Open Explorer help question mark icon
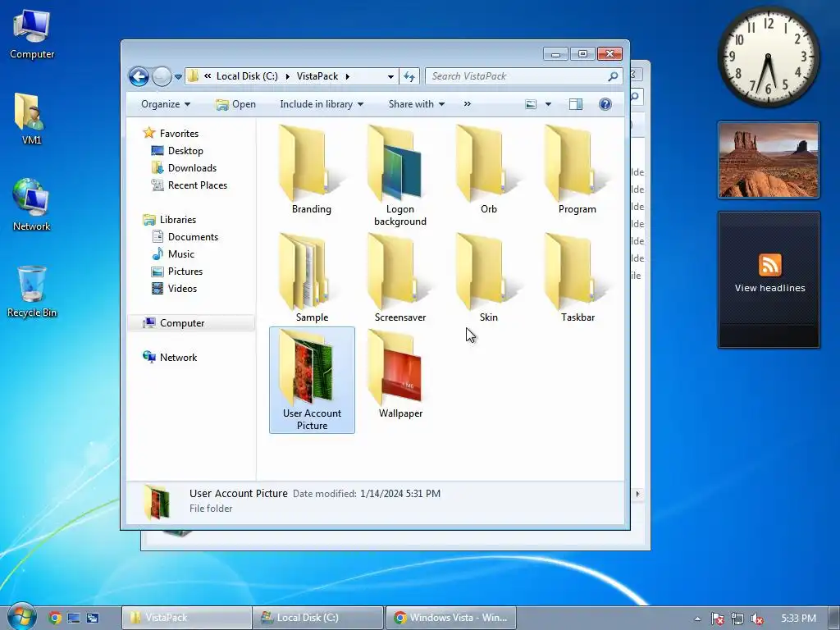 [605, 104]
